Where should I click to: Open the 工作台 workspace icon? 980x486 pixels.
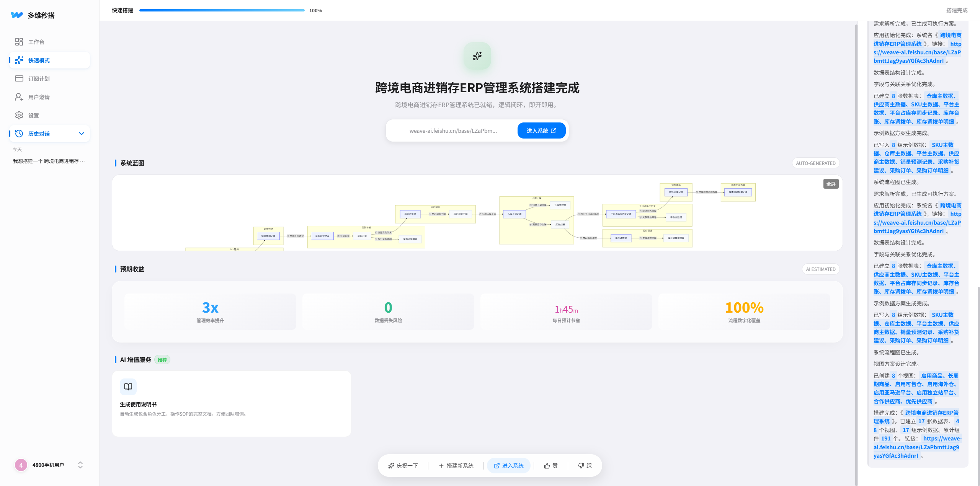(x=19, y=42)
